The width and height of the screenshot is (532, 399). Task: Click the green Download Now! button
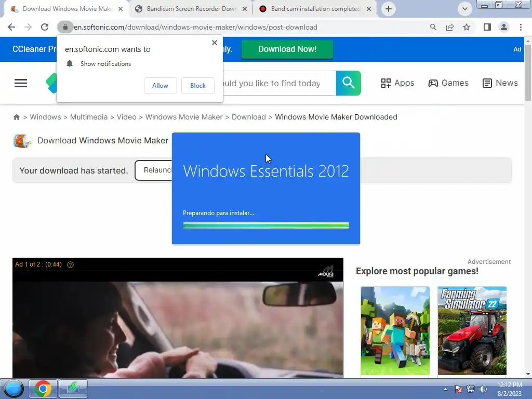coord(287,49)
